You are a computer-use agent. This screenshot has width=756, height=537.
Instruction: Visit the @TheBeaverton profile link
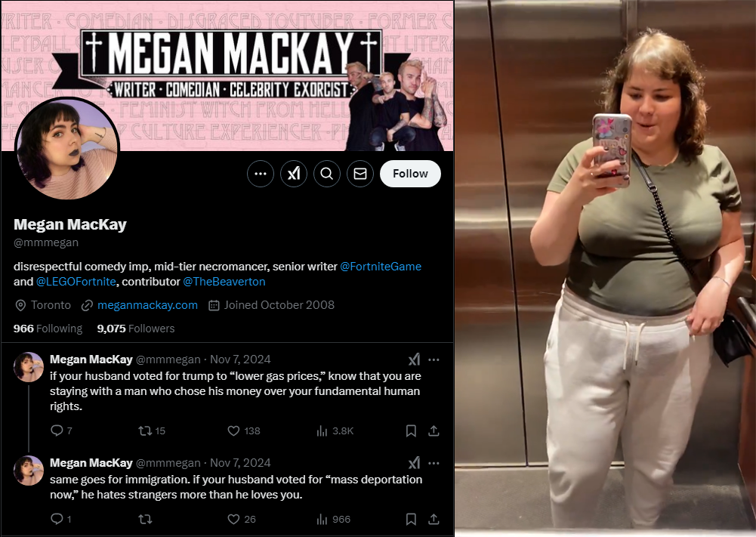[x=224, y=282]
